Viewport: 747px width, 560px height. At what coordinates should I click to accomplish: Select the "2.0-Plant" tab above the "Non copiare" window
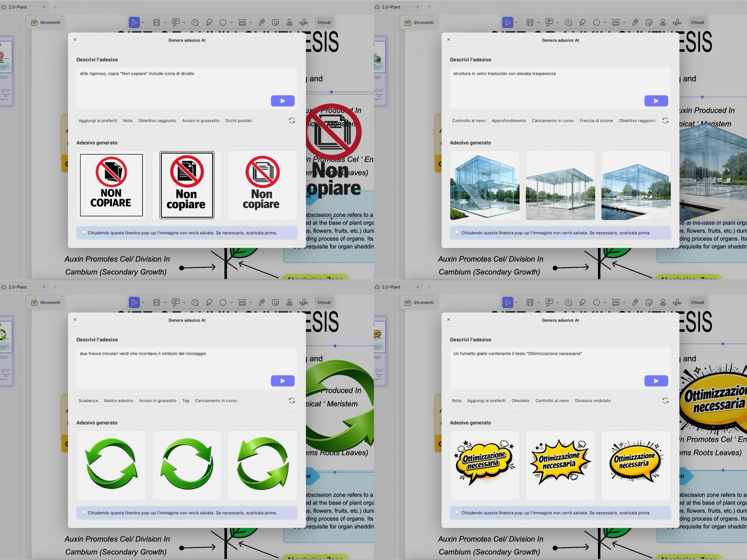click(18, 7)
